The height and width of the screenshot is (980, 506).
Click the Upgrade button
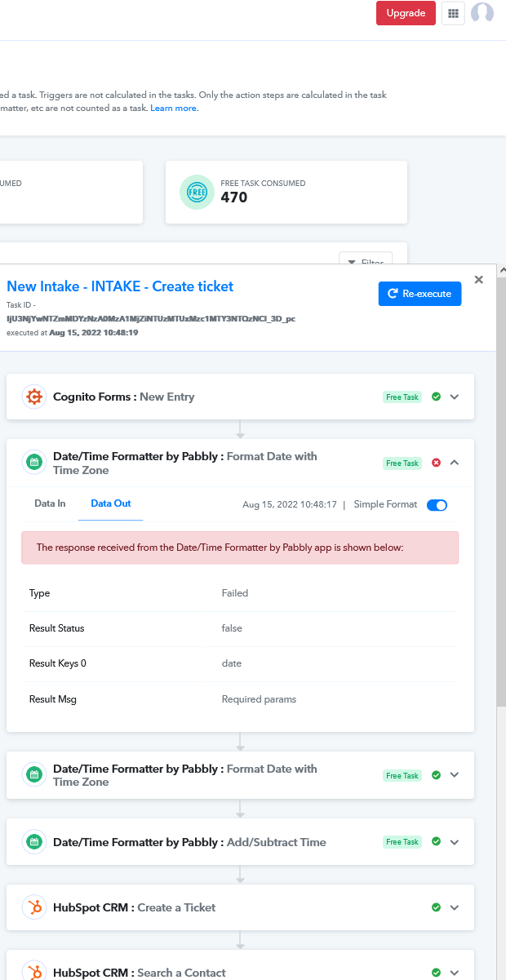click(x=406, y=13)
